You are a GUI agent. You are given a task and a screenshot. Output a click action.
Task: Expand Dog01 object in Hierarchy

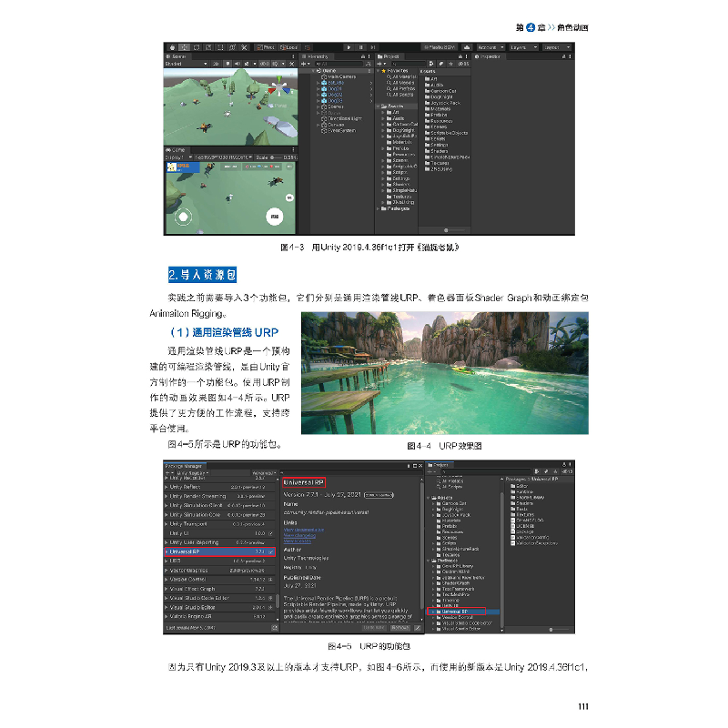pyautogui.click(x=318, y=88)
